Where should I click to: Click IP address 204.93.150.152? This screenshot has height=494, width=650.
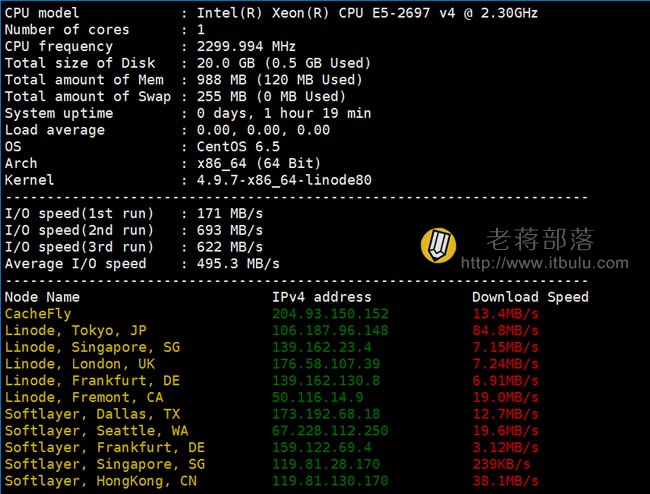pos(330,314)
